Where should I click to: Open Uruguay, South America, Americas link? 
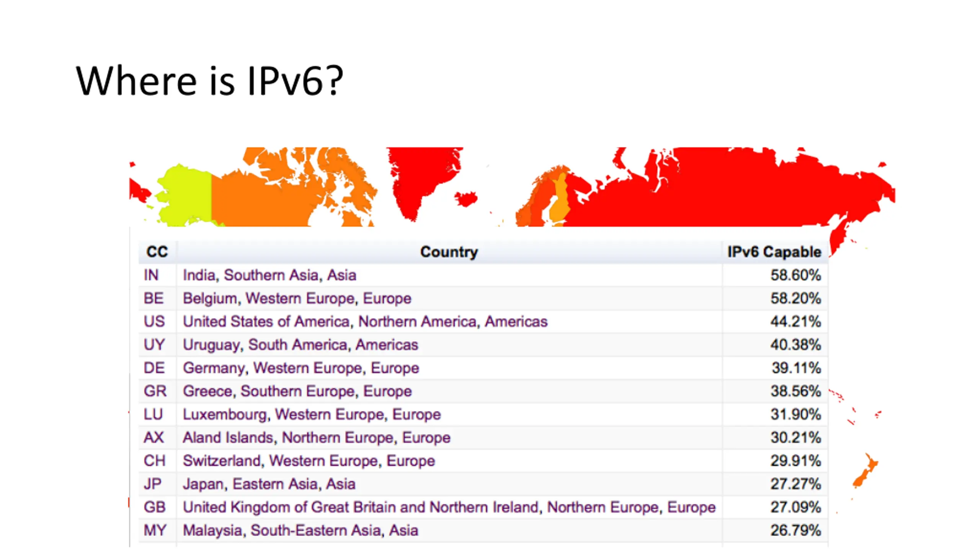(301, 345)
